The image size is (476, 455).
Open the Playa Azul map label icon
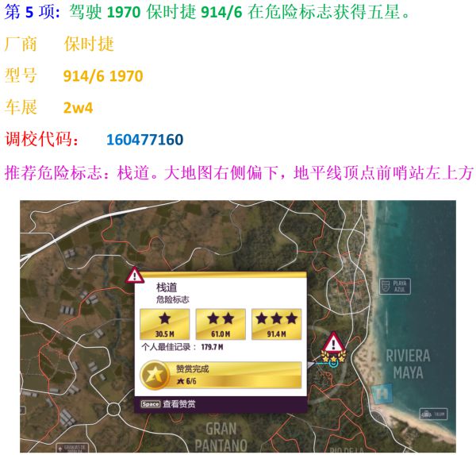395,287
